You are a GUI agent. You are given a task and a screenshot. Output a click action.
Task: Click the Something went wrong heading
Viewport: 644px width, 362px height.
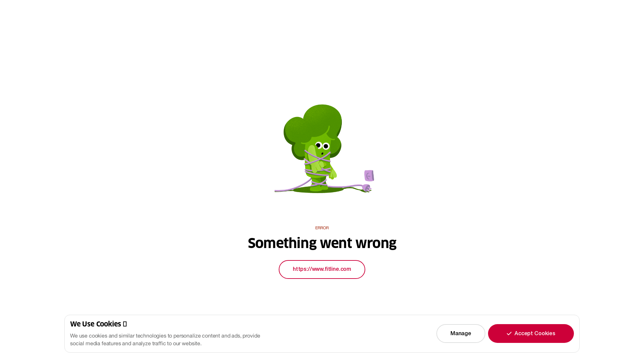322,243
